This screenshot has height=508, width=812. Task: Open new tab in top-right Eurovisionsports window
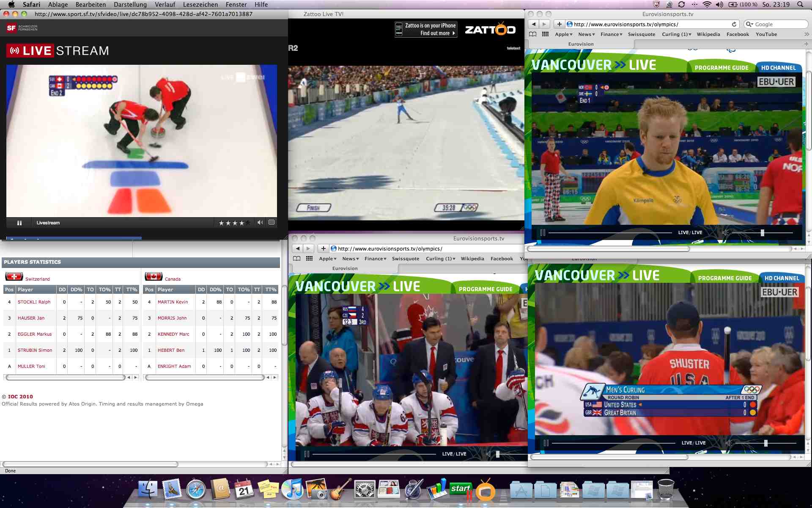tap(807, 44)
